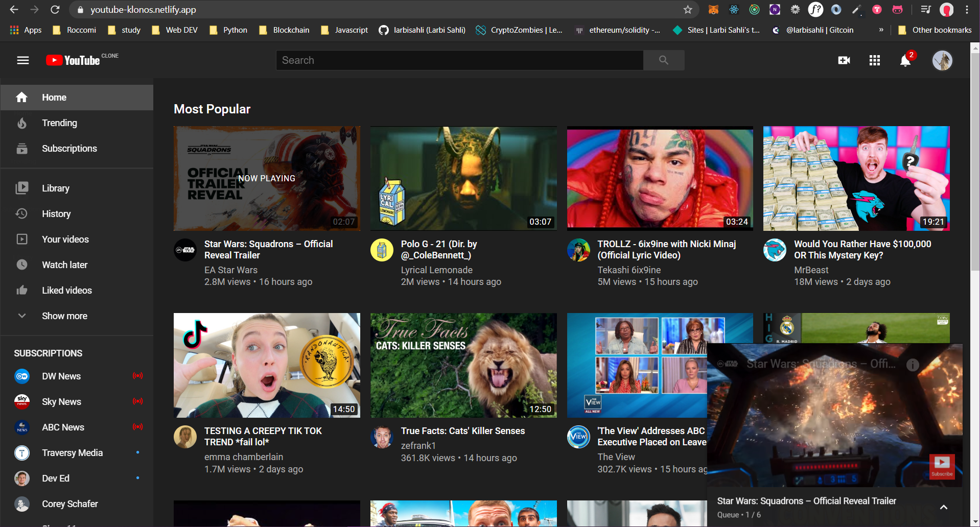
Task: Open the Library menu item
Action: 77,188
